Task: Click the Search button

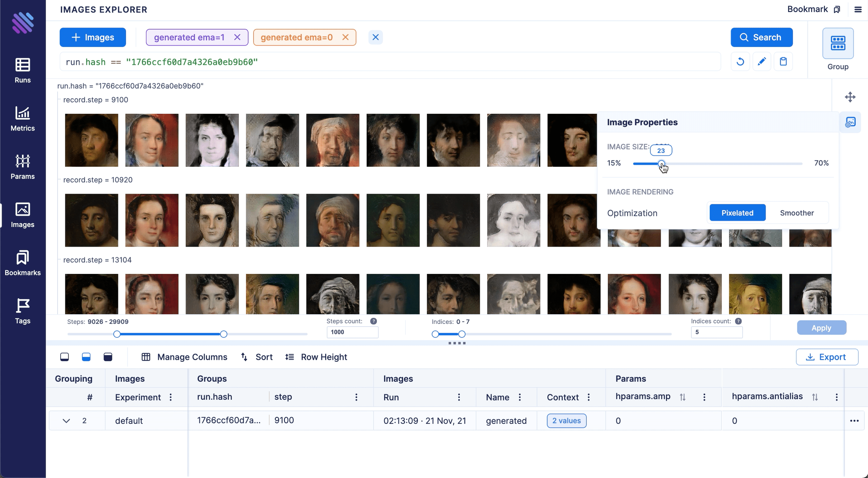Action: coord(761,37)
